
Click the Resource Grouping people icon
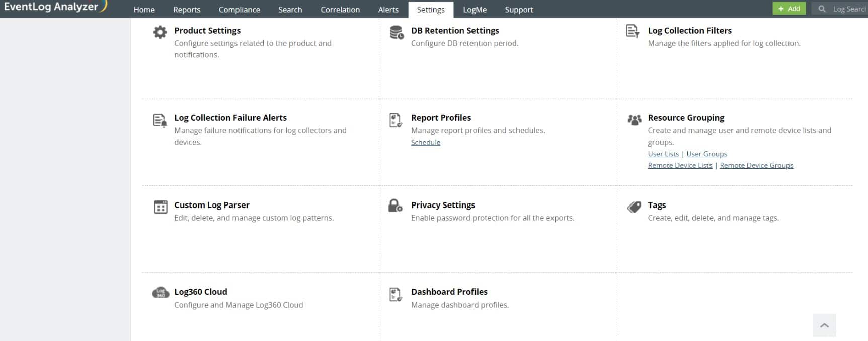point(635,120)
